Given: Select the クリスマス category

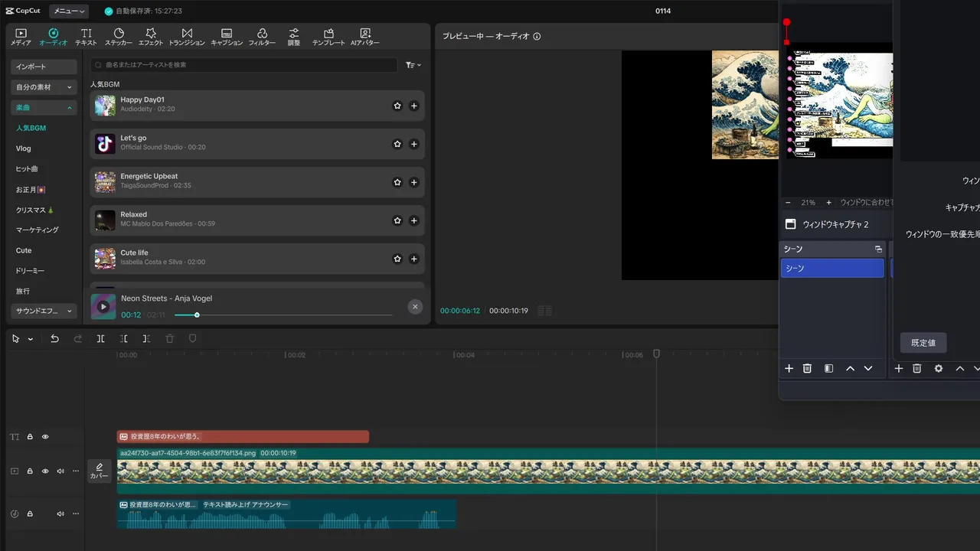Looking at the screenshot, I should (x=35, y=210).
